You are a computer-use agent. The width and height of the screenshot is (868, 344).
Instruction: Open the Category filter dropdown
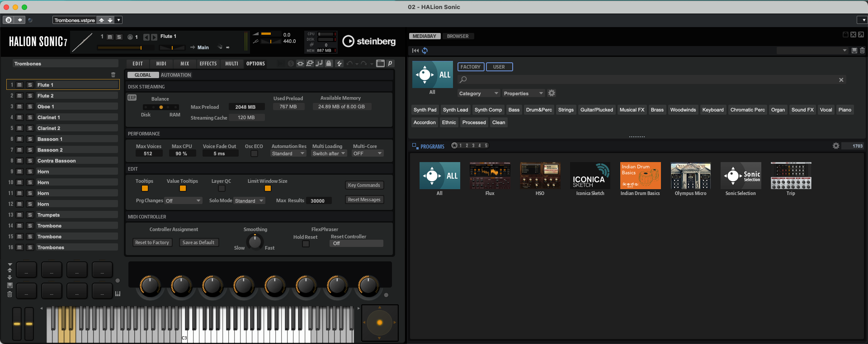[x=478, y=93]
